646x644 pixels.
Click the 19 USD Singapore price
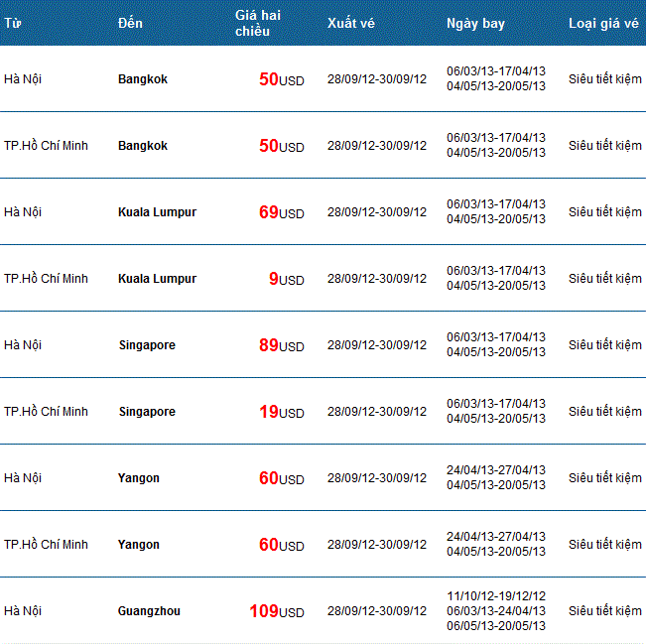(282, 412)
